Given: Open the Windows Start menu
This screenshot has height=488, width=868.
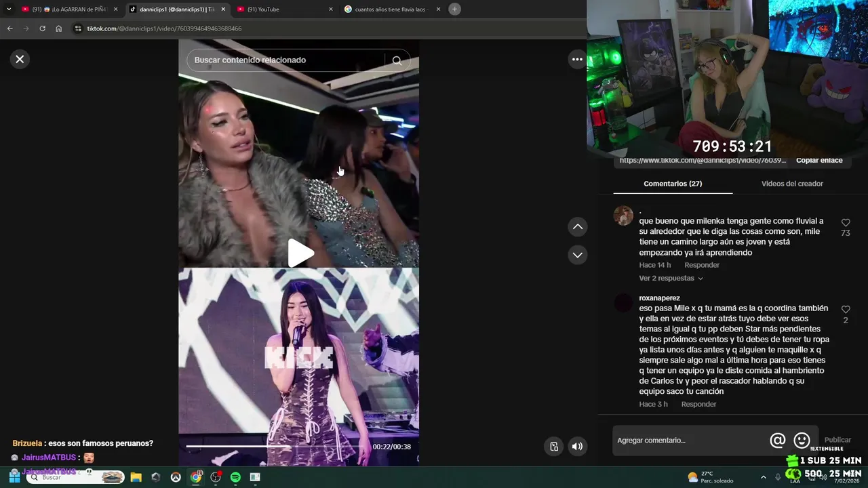Looking at the screenshot, I should pyautogui.click(x=14, y=477).
